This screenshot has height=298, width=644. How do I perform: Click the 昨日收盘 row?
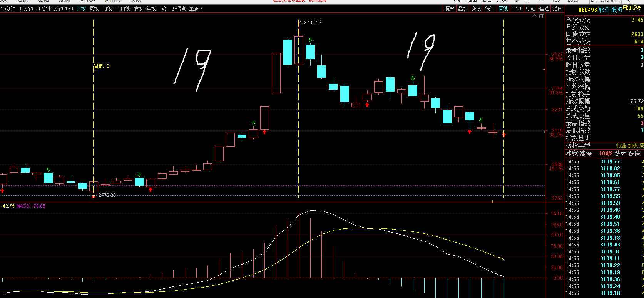(604, 65)
